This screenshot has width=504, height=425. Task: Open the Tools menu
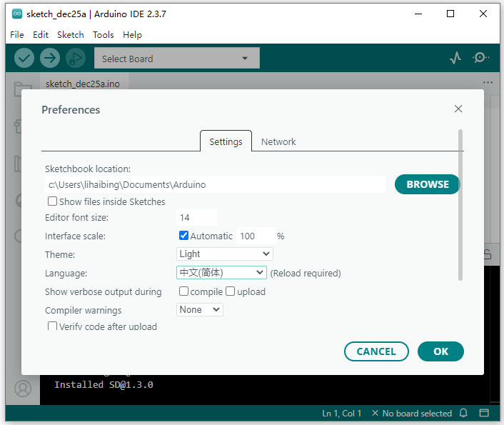pos(104,35)
